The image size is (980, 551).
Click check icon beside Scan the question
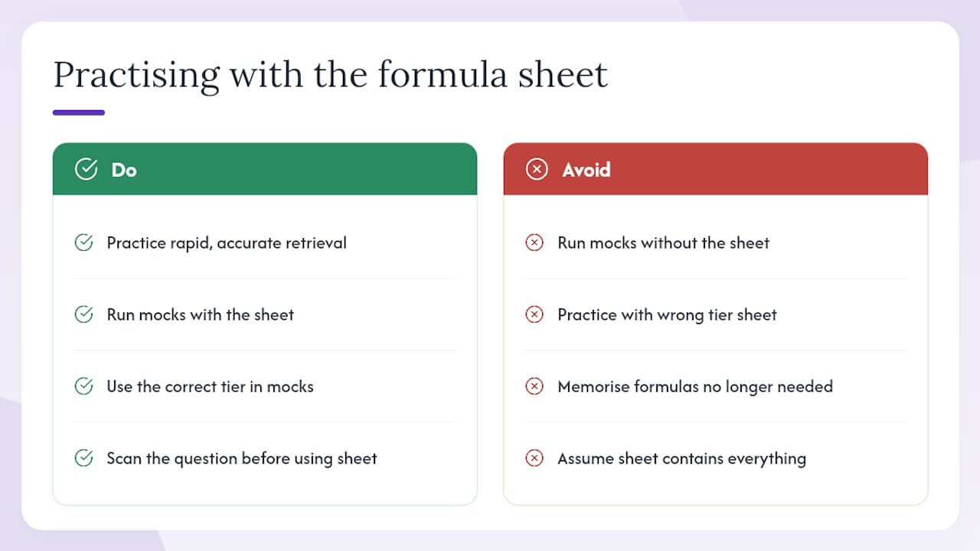coord(83,458)
